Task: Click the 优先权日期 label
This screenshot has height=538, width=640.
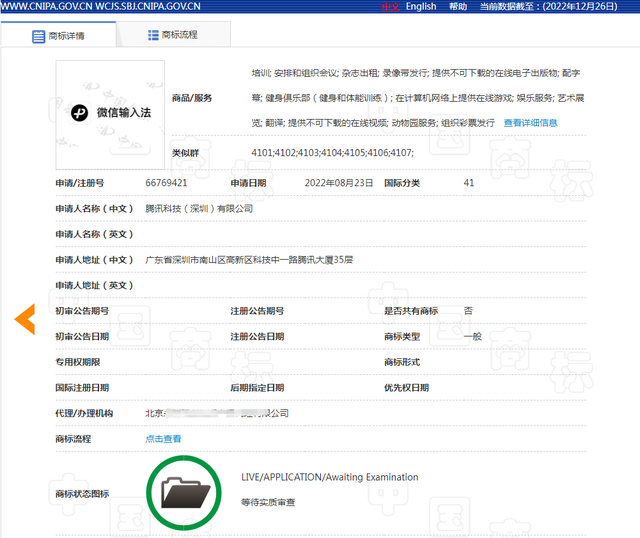Action: pyautogui.click(x=406, y=388)
